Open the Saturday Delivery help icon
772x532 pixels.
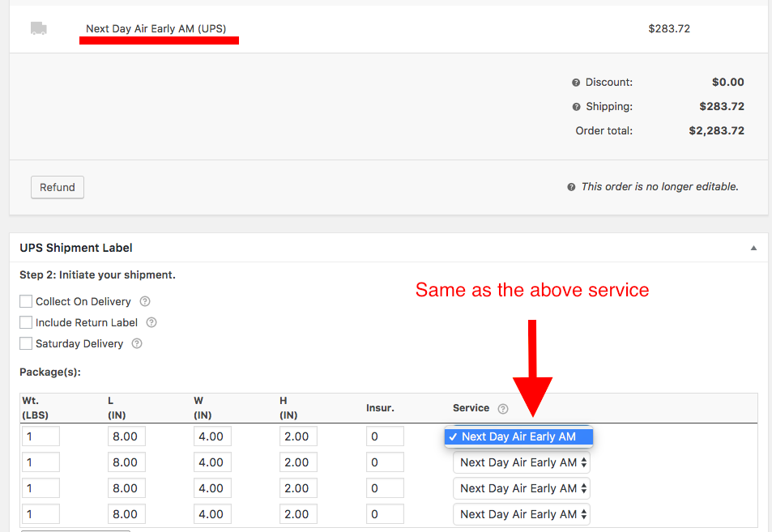[137, 343]
